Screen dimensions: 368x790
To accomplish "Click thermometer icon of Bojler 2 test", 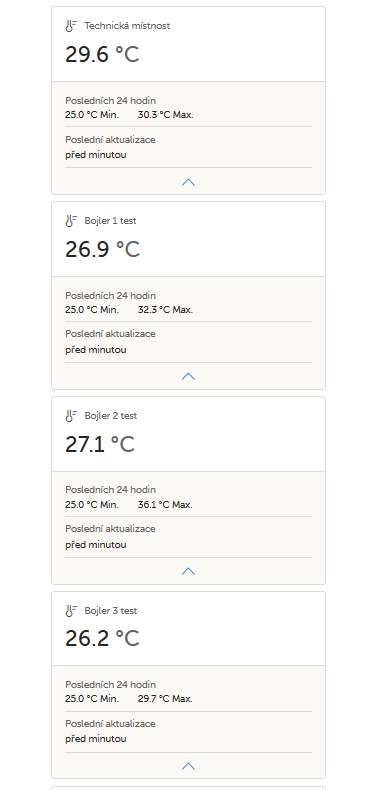I will tap(71, 416).
